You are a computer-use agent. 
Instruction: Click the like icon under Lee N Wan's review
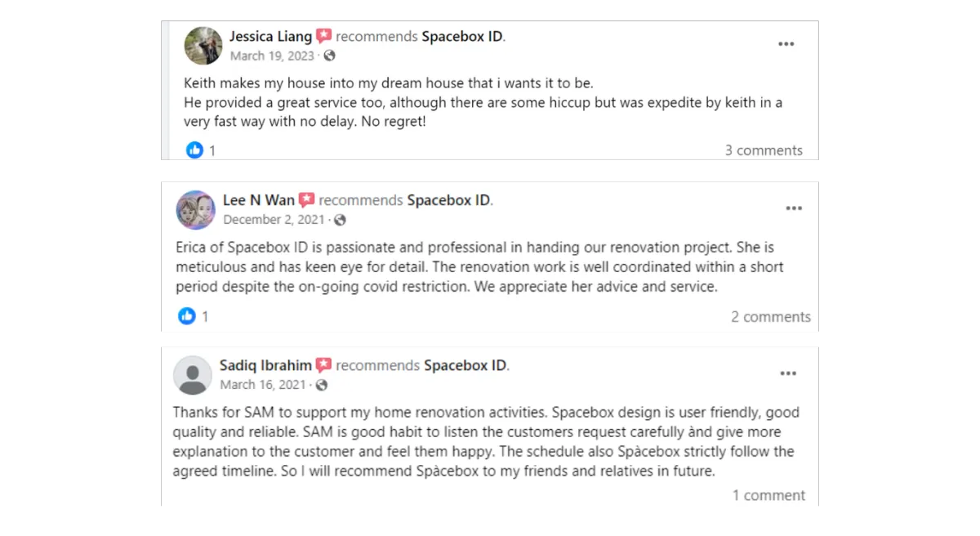click(187, 315)
